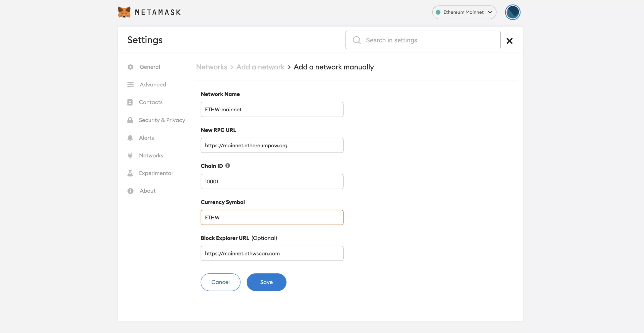Click the Chain ID info tooltip icon
Screen dimensions: 644x333
click(228, 166)
